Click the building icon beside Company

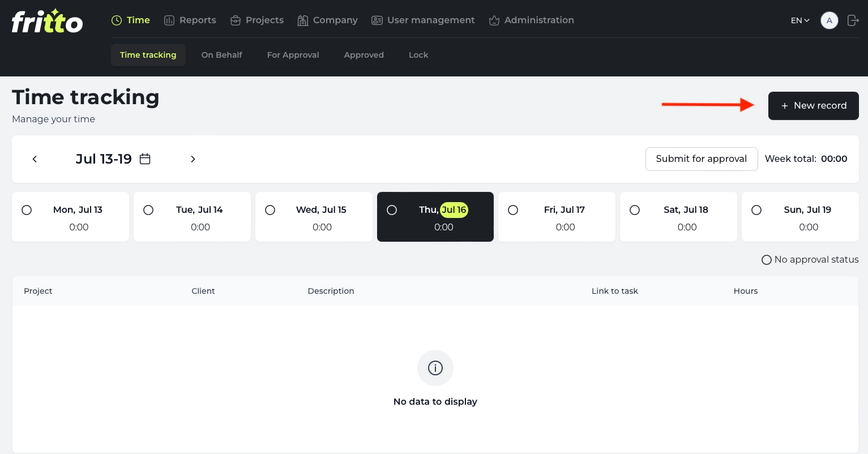(303, 20)
